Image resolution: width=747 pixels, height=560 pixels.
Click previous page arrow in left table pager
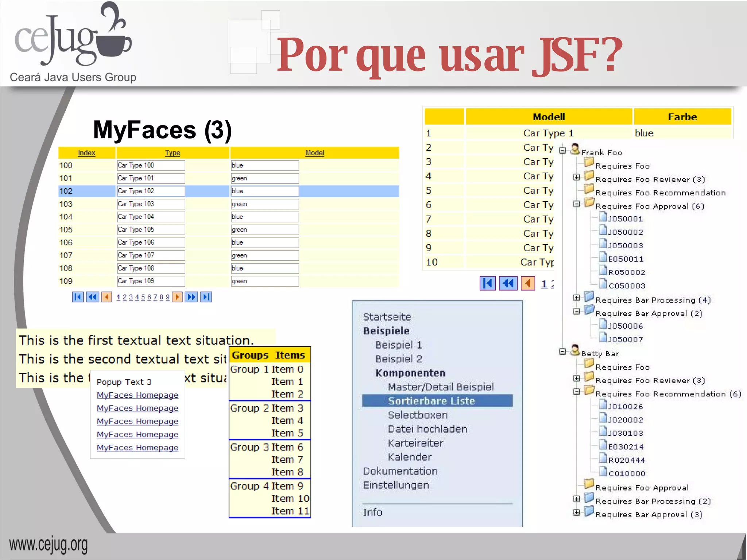tap(107, 297)
